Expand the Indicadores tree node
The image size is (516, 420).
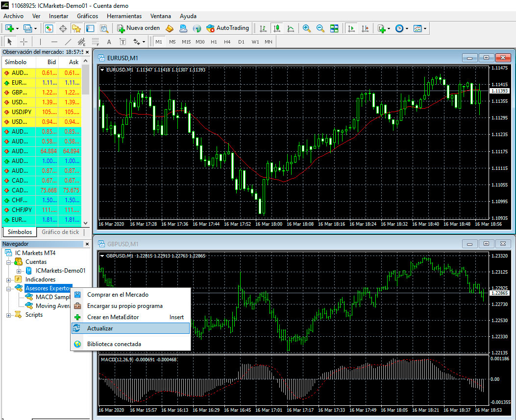pyautogui.click(x=9, y=280)
